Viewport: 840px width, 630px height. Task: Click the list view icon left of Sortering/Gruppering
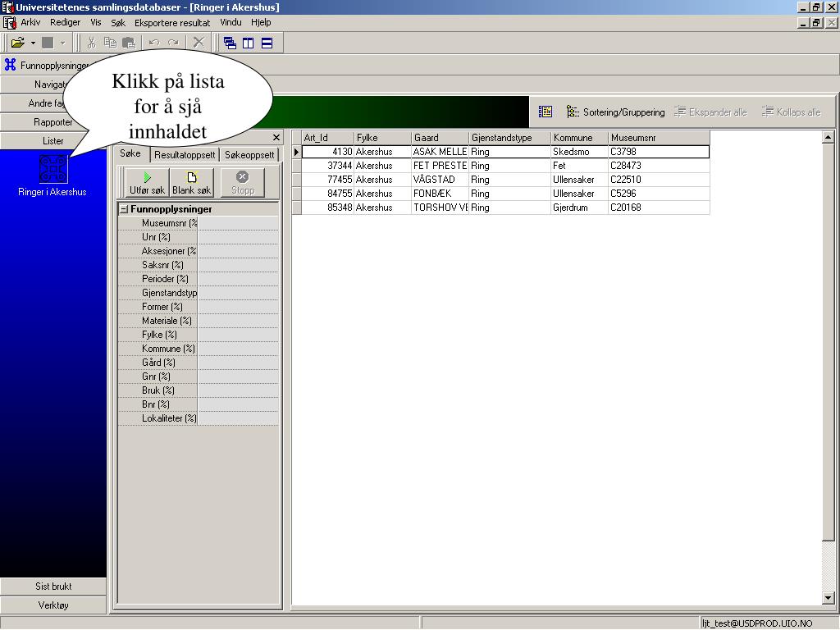546,112
